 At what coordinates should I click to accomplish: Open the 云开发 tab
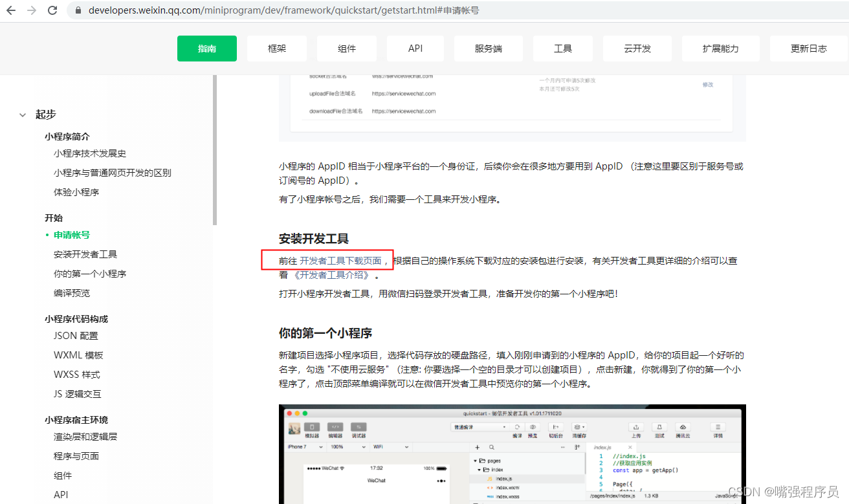[x=637, y=49]
